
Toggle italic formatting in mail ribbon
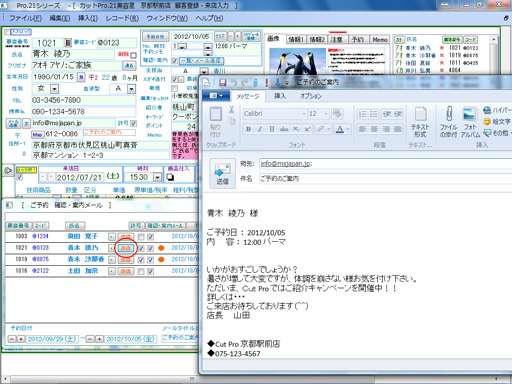pos(260,129)
